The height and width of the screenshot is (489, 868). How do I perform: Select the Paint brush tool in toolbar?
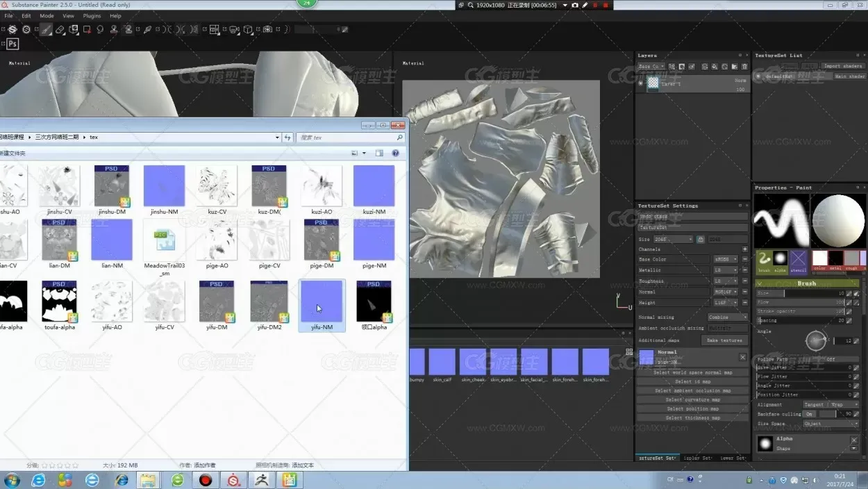coord(46,30)
